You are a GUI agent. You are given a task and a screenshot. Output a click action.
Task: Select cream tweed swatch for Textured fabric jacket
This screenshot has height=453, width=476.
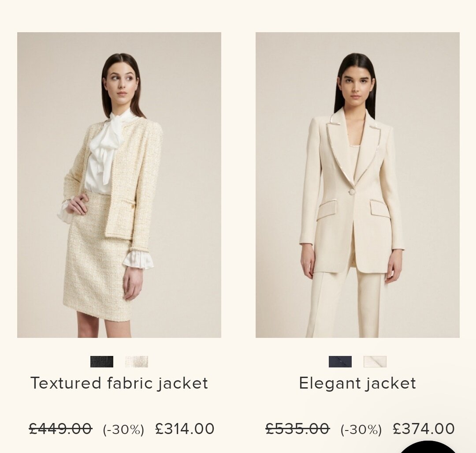pyautogui.click(x=137, y=362)
